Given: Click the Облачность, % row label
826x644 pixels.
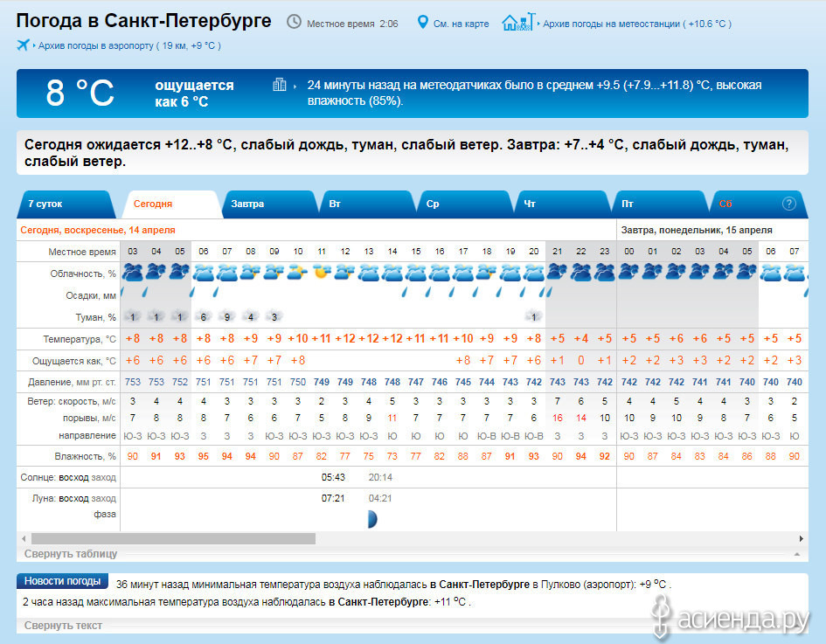Looking at the screenshot, I should 83,274.
